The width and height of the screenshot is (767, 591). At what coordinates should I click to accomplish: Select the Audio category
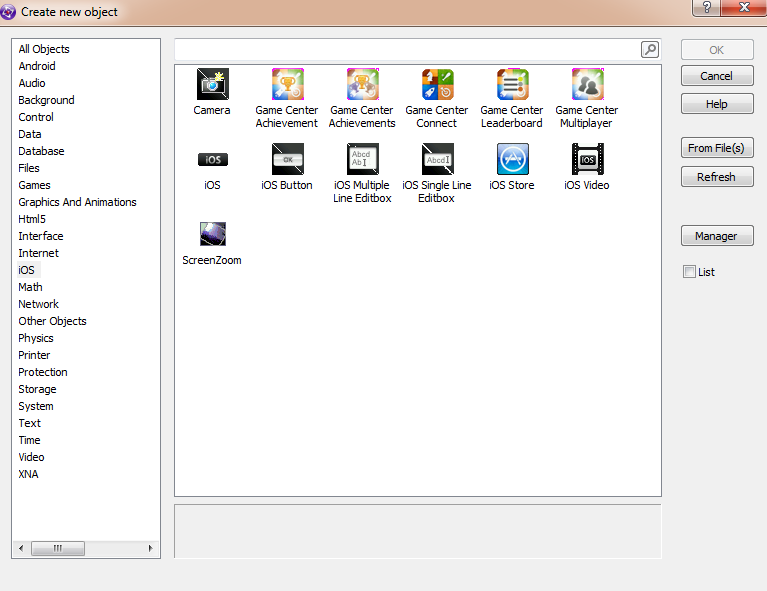[x=32, y=83]
